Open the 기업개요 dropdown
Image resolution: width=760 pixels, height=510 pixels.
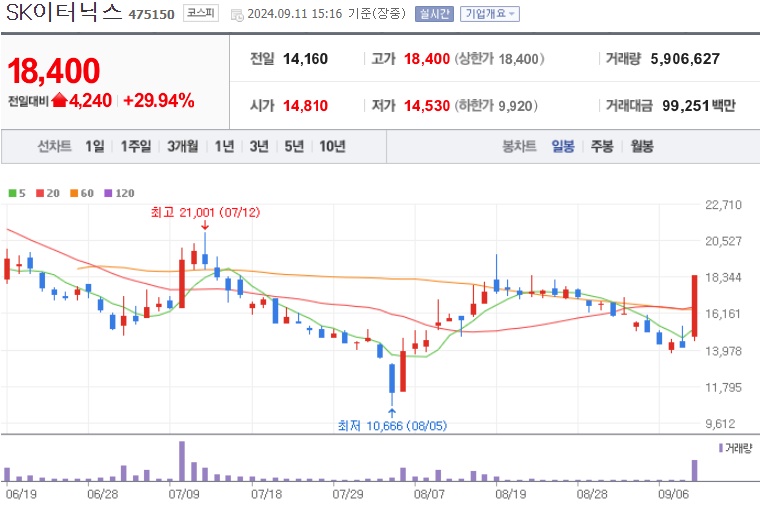(490, 14)
